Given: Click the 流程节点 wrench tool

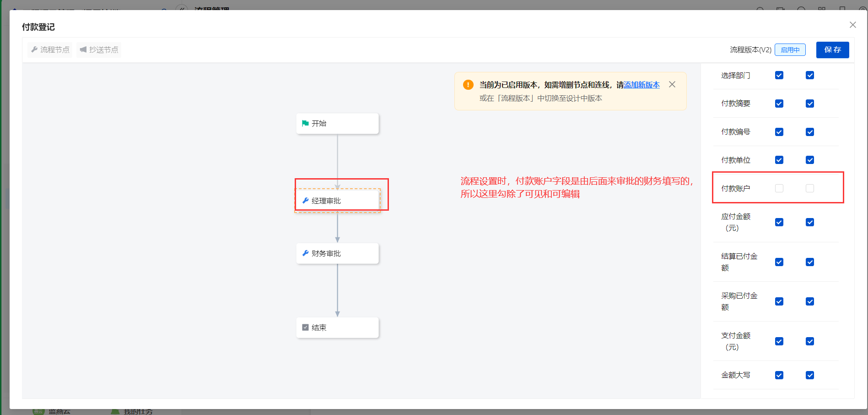Looking at the screenshot, I should [50, 49].
